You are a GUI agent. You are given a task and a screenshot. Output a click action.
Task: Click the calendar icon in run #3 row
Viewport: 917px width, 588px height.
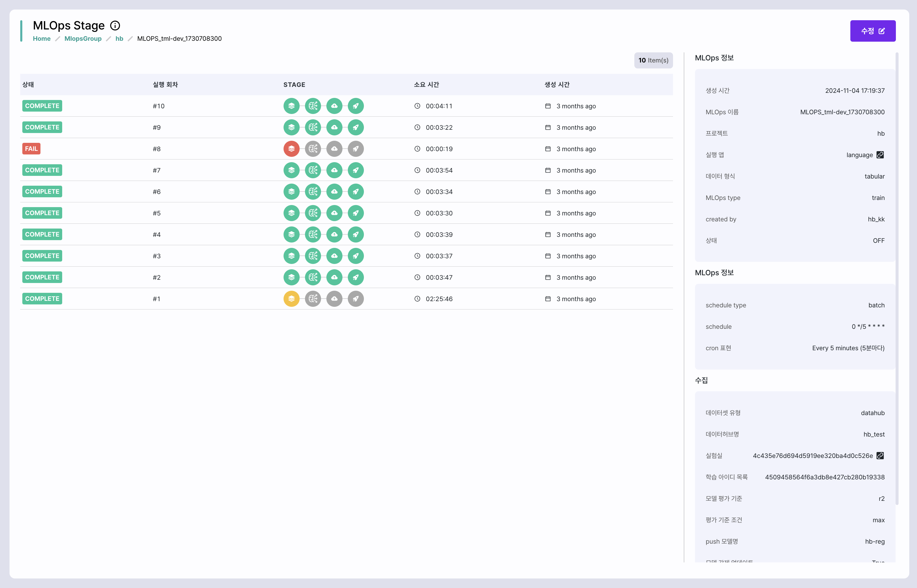[548, 256]
